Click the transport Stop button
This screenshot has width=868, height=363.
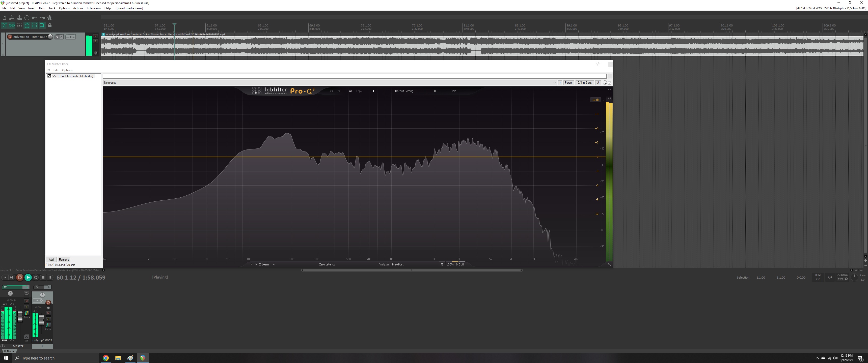point(43,278)
